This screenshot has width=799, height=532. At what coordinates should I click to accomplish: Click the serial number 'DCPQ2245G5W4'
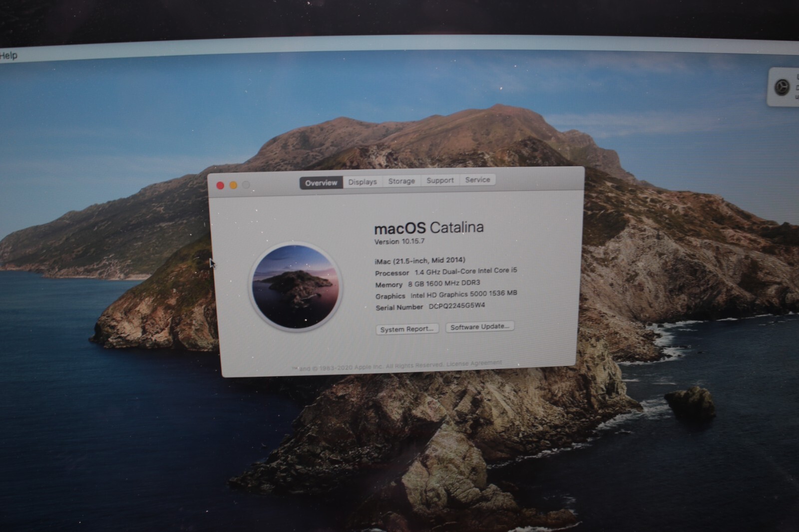(457, 306)
